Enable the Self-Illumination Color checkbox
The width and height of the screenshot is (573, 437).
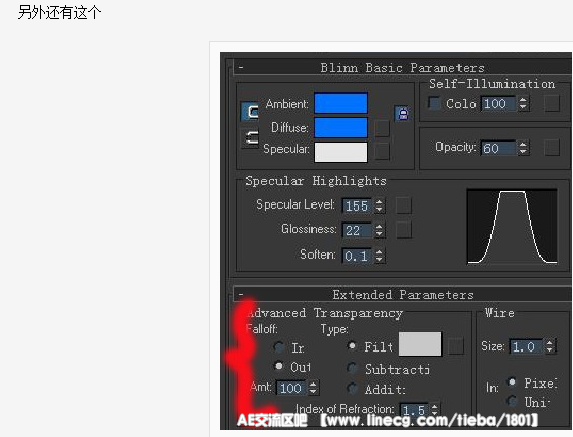pos(434,103)
